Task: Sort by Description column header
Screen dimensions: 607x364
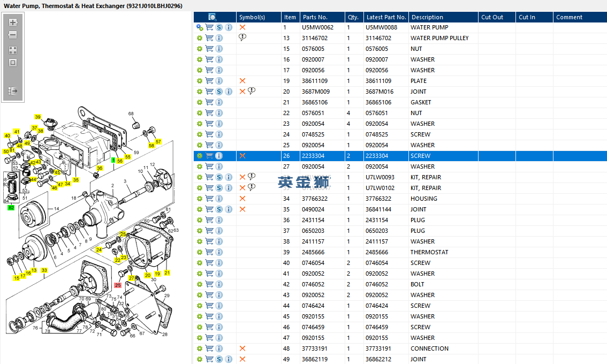Action: 427,17
